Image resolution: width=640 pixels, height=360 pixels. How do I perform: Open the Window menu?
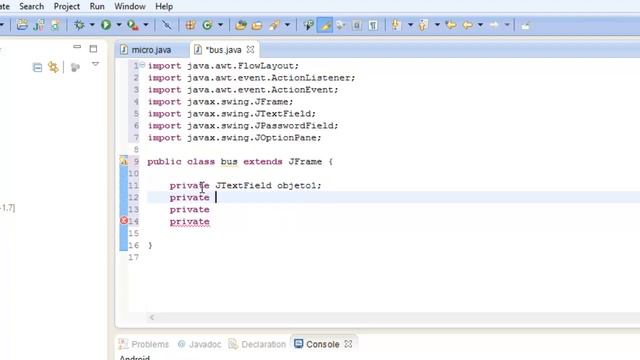point(130,7)
